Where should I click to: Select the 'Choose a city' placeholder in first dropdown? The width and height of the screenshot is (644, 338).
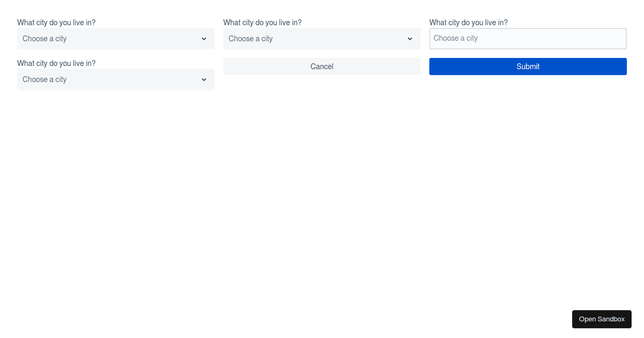(45, 39)
